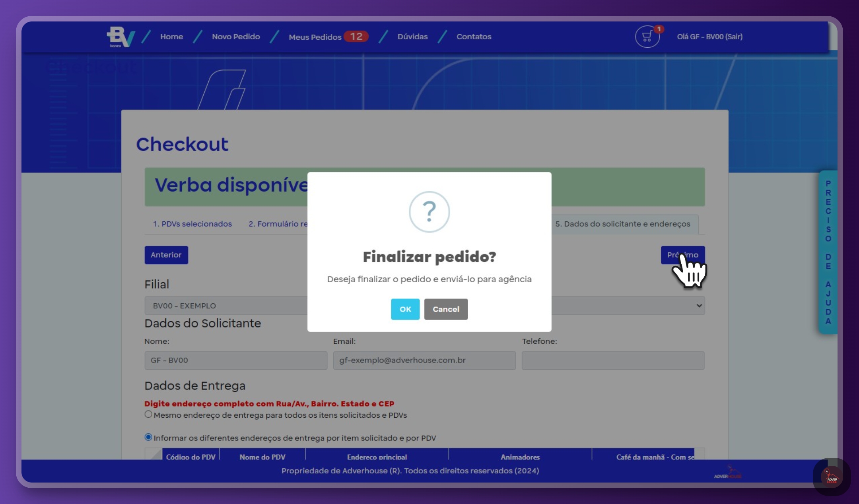Screen dimensions: 859x504
Task: Open the Dúvidas page
Action: tap(412, 37)
